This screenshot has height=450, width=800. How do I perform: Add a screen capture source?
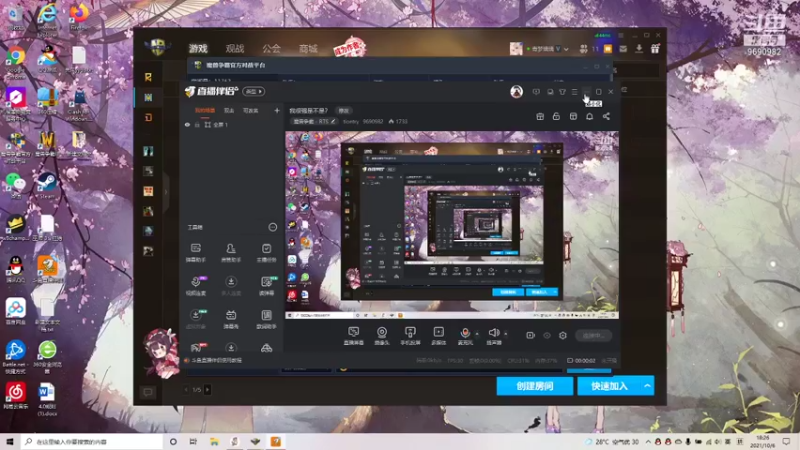(x=353, y=336)
